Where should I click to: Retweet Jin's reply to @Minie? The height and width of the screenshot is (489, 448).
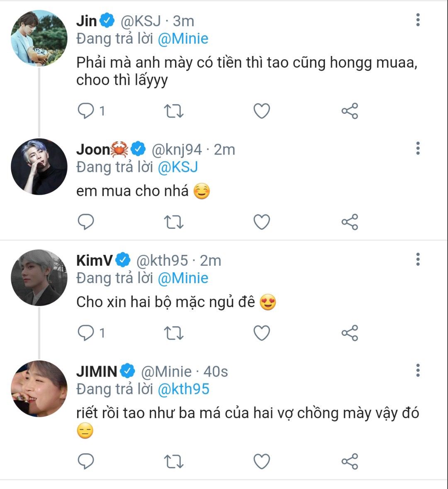(174, 111)
